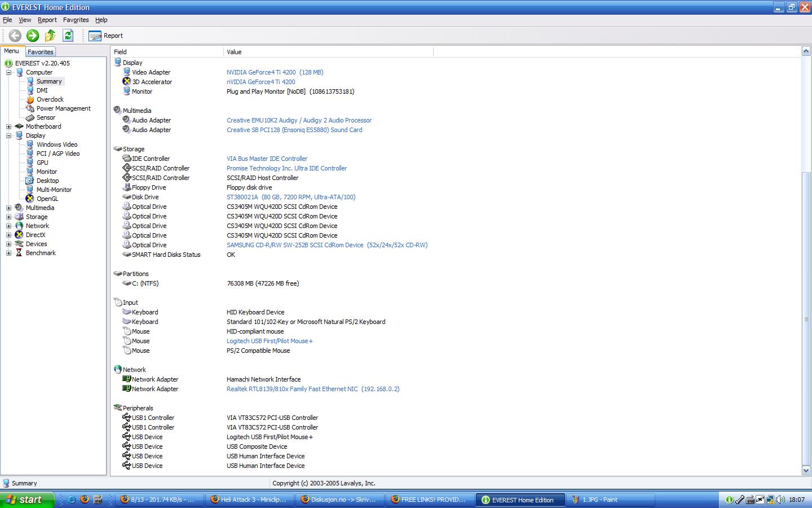812x508 pixels.
Task: Select the OpenGL tree icon
Action: pos(30,199)
